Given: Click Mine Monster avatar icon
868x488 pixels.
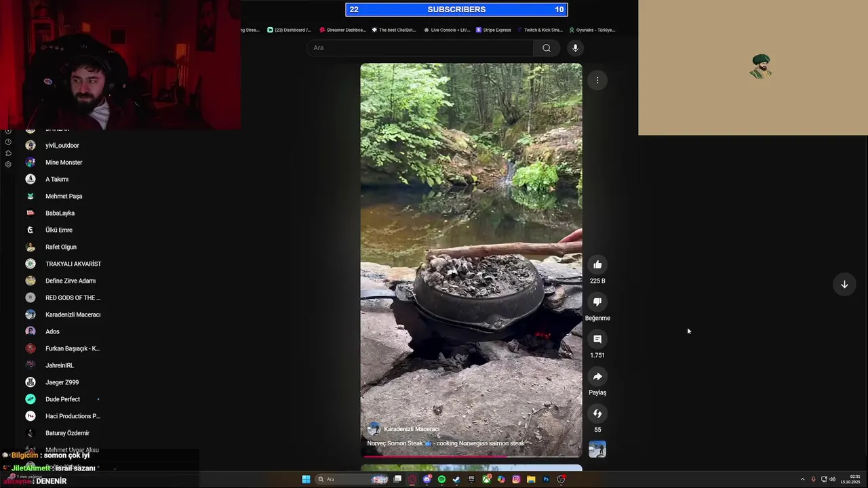Looking at the screenshot, I should coord(31,162).
